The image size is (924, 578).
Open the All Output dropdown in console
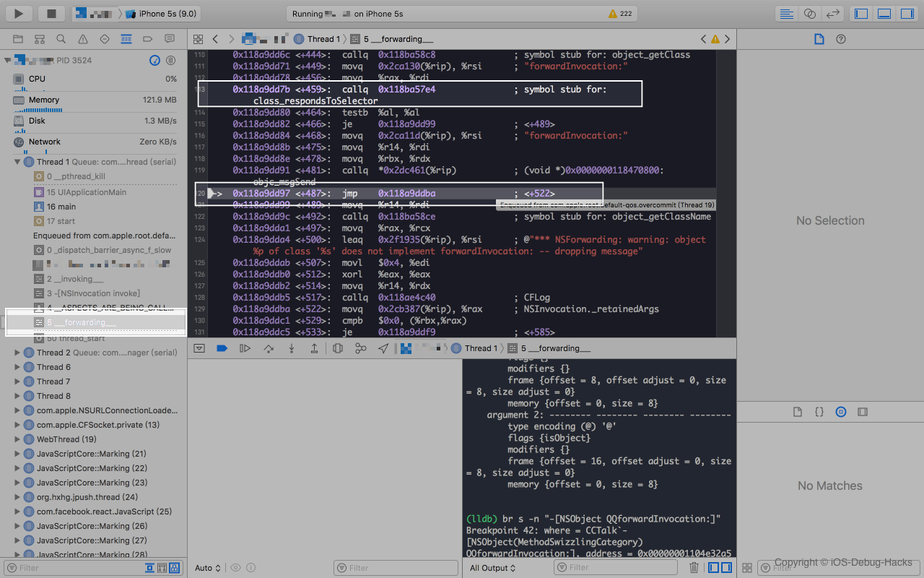tap(494, 568)
